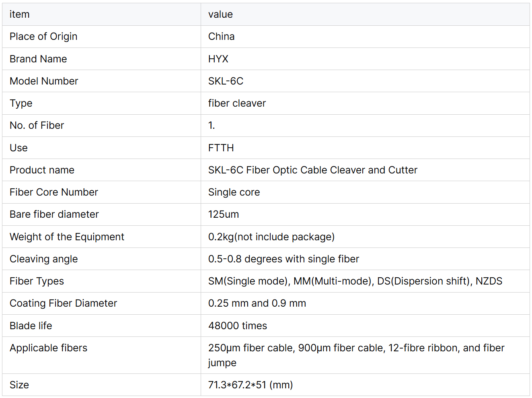Click the 'No. of Fiber' label
532x398 pixels.
pos(37,126)
